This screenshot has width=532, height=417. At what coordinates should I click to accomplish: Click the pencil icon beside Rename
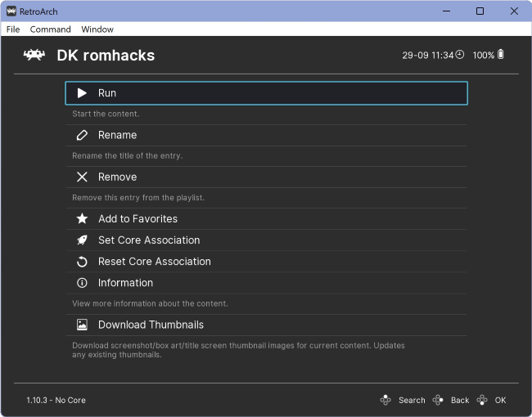point(82,135)
